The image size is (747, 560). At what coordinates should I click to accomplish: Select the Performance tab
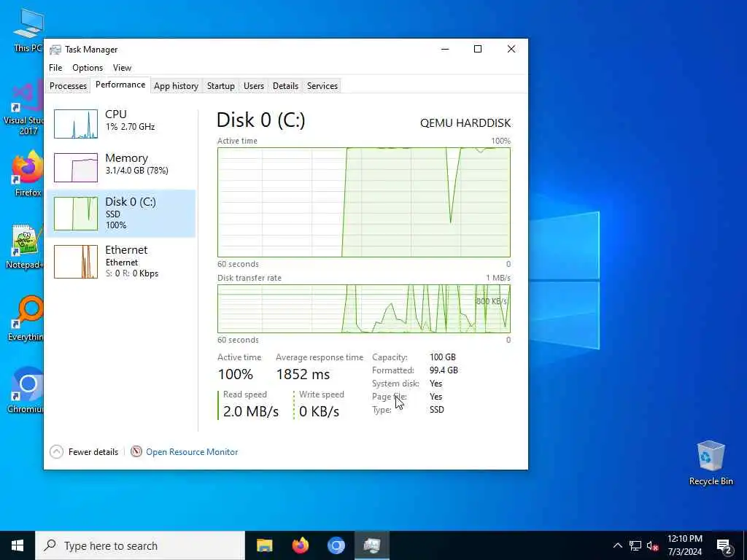point(120,85)
